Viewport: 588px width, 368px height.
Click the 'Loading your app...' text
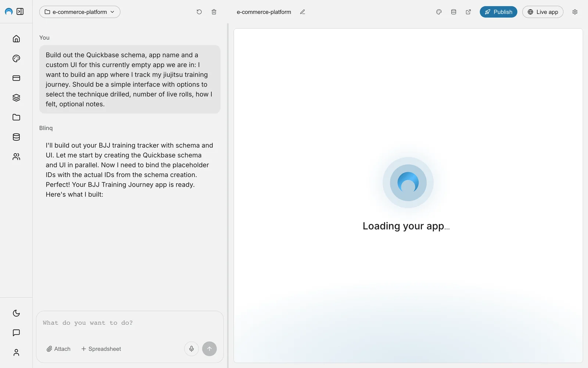[x=406, y=226]
